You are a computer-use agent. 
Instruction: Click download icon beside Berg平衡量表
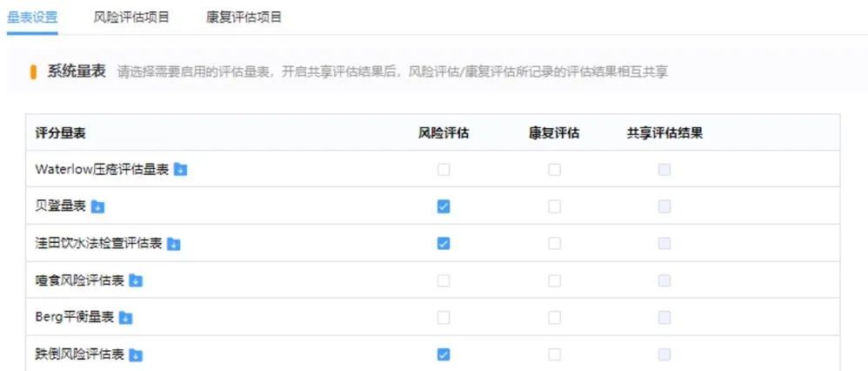click(125, 318)
